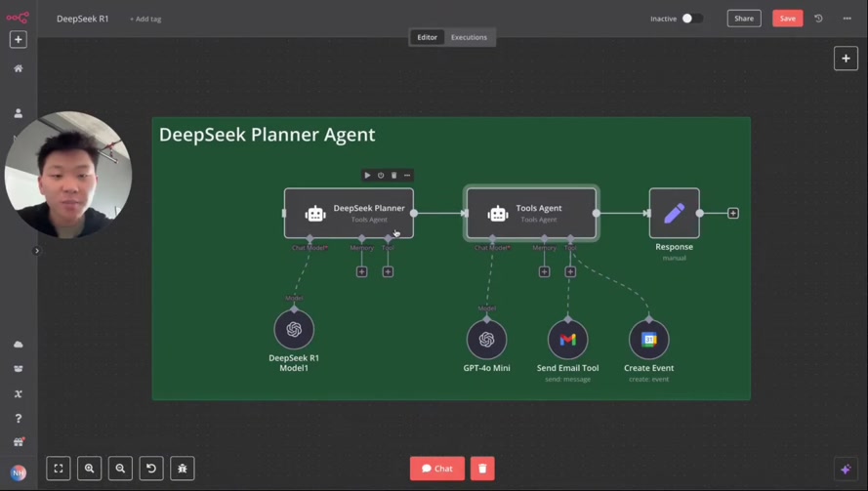Expand the left sidebar chevron
Viewport: 868px width, 491px height.
(x=37, y=251)
